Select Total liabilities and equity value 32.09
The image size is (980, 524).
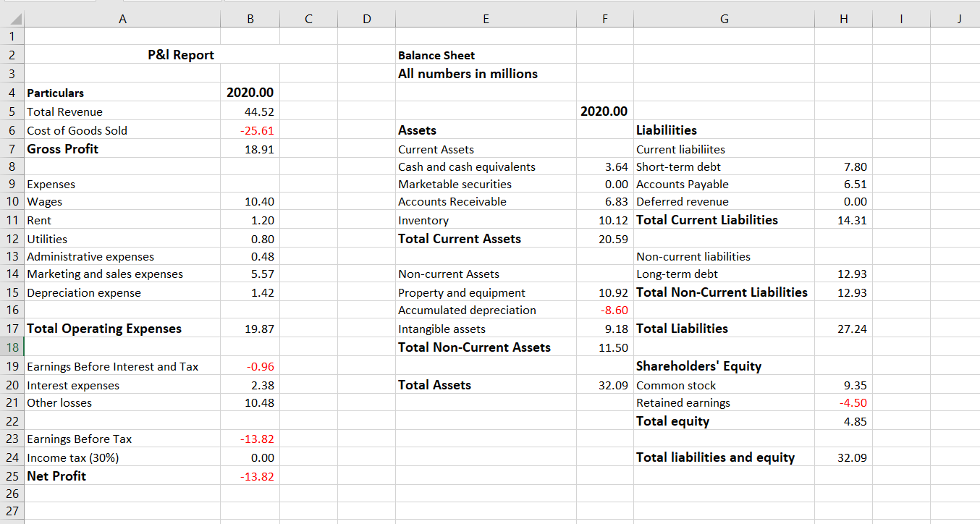point(844,457)
